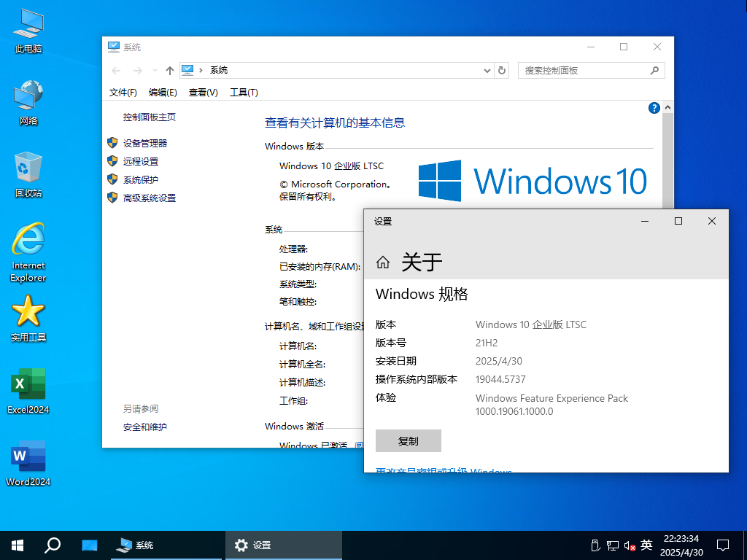Click the 系统 address bar path

219,71
